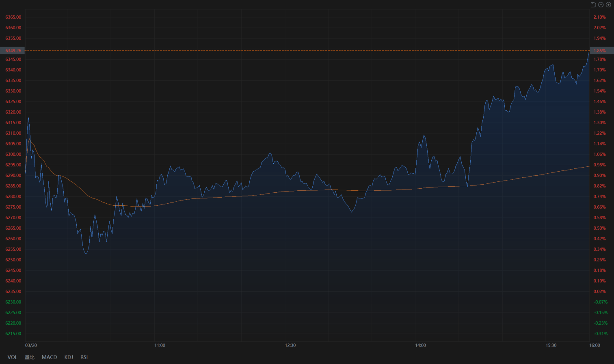Click the 6325.00 price axis label

click(13, 101)
